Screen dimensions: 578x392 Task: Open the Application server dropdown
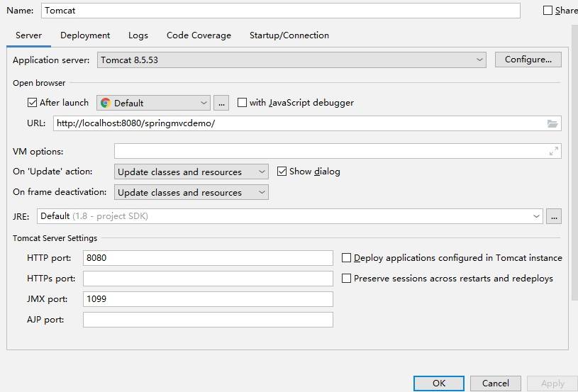(291, 60)
